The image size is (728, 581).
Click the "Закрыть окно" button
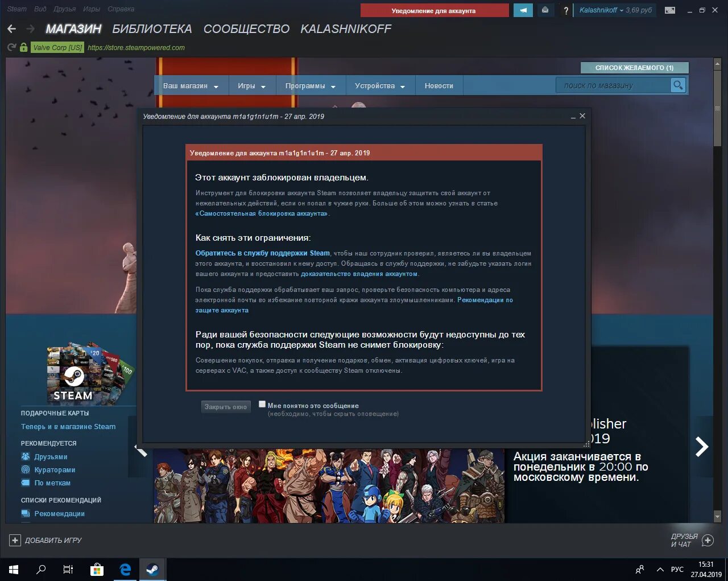coord(226,407)
